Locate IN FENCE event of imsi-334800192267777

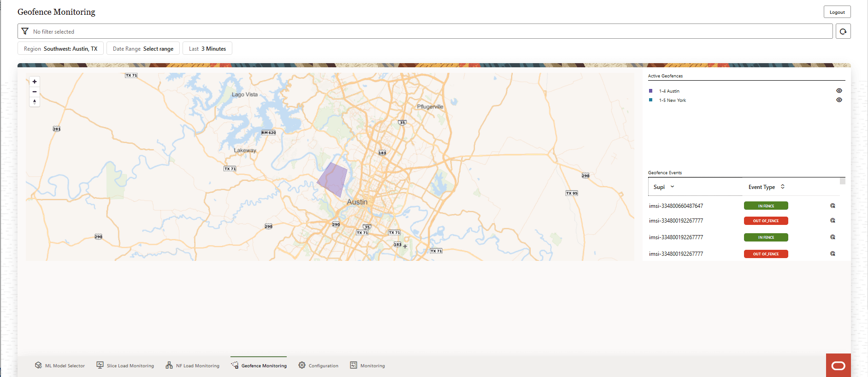[833, 237]
